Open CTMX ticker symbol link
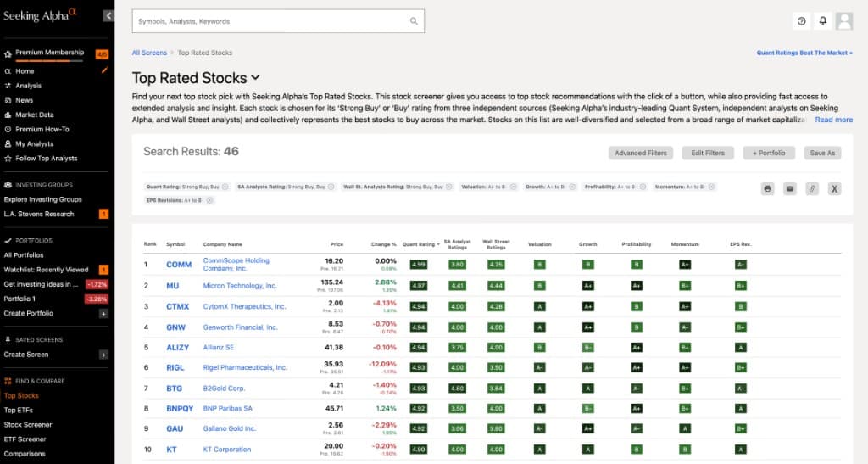 (178, 307)
